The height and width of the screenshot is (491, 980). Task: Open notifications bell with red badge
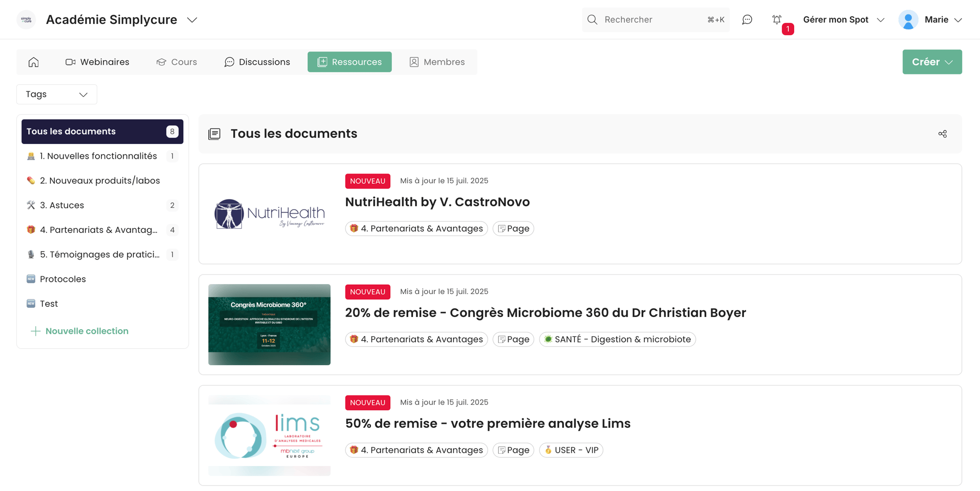pos(777,20)
